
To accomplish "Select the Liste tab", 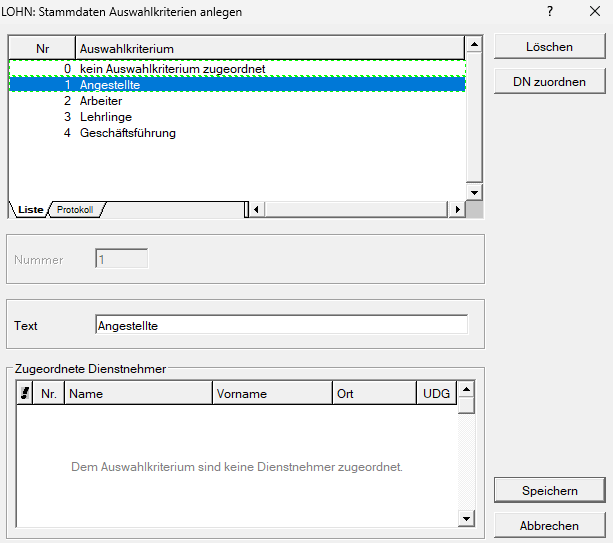I will click(x=30, y=210).
